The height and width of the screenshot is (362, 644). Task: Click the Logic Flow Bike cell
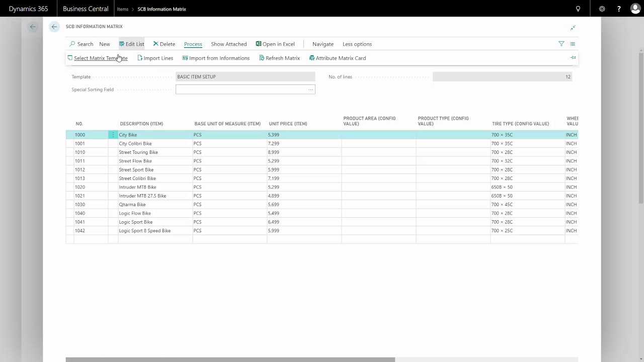[135, 213]
